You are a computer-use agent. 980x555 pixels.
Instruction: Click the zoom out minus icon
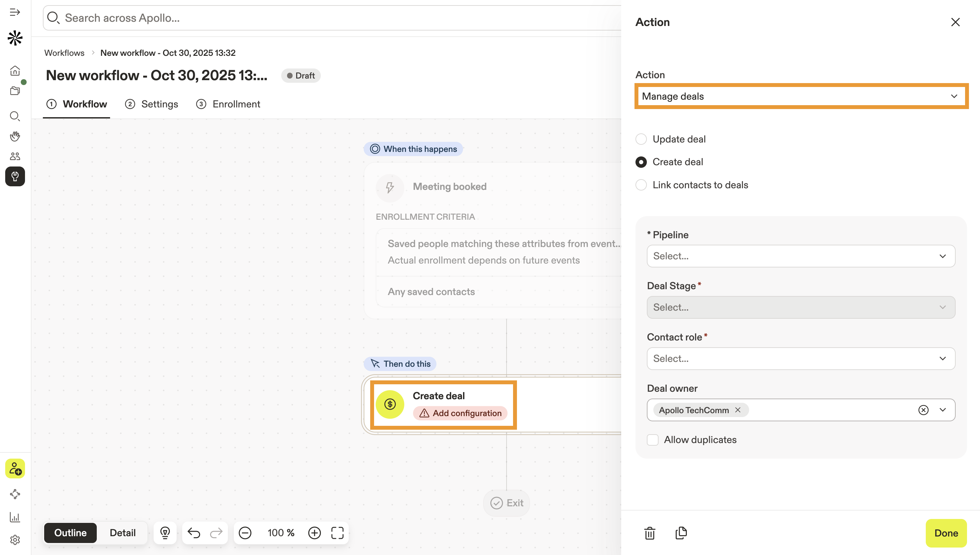[x=245, y=533]
